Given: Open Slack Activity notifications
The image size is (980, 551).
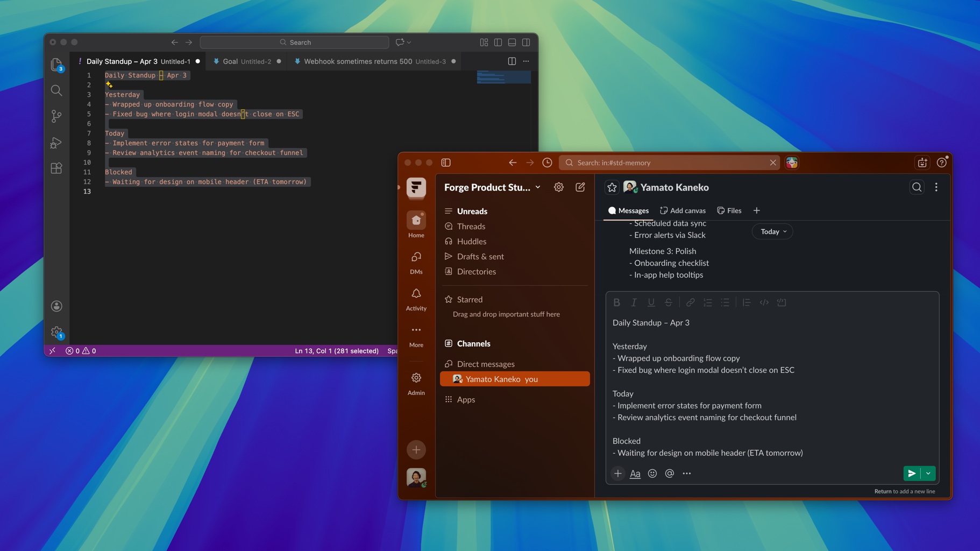Looking at the screenshot, I should click(416, 299).
